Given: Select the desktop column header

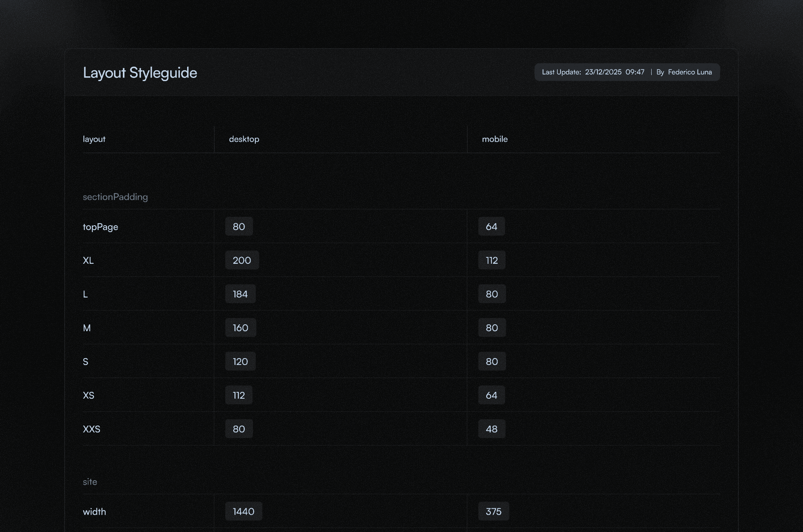Looking at the screenshot, I should (x=244, y=139).
